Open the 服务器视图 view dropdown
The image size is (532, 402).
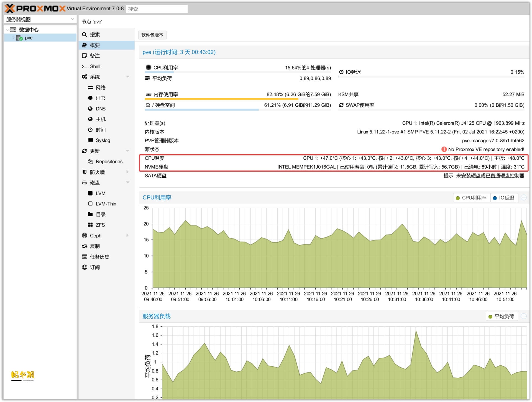pyautogui.click(x=72, y=19)
